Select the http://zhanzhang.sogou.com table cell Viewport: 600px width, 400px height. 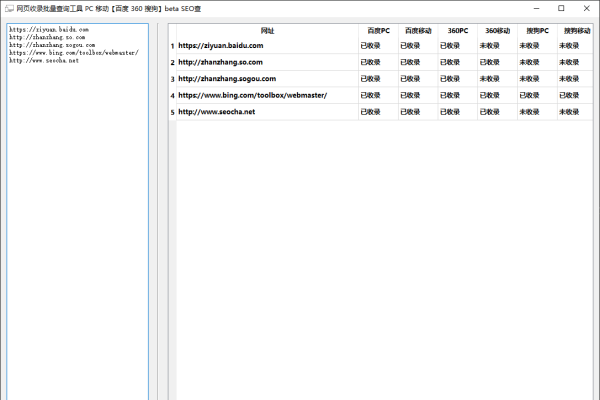click(227, 79)
